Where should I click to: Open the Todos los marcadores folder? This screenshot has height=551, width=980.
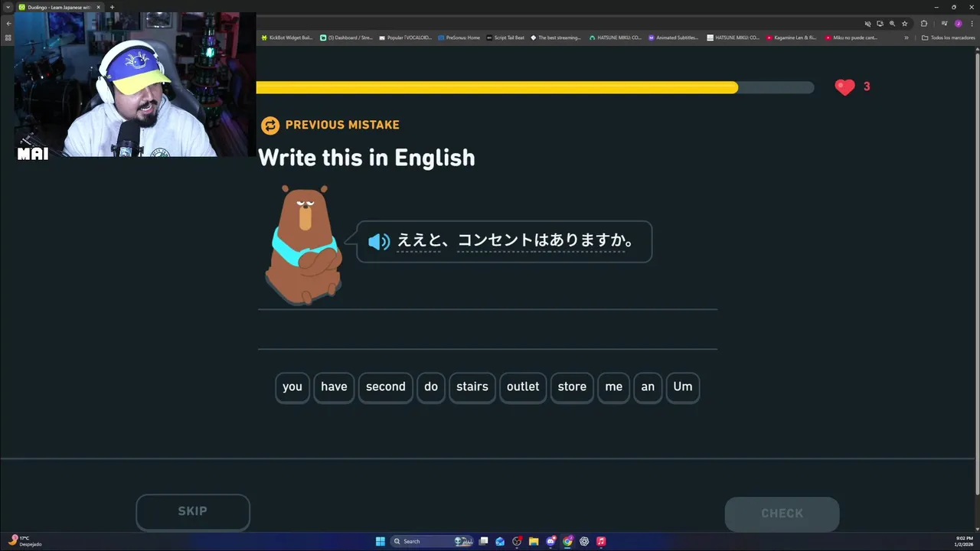948,37
